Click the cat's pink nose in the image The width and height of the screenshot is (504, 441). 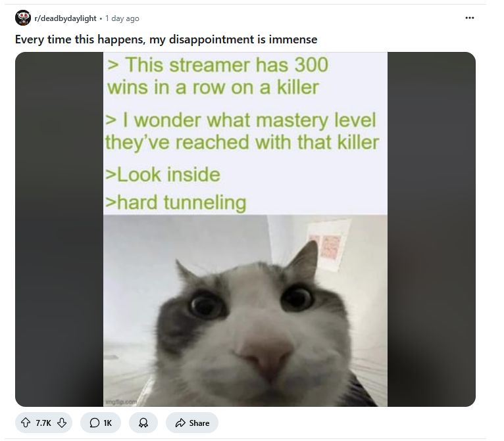click(x=264, y=356)
